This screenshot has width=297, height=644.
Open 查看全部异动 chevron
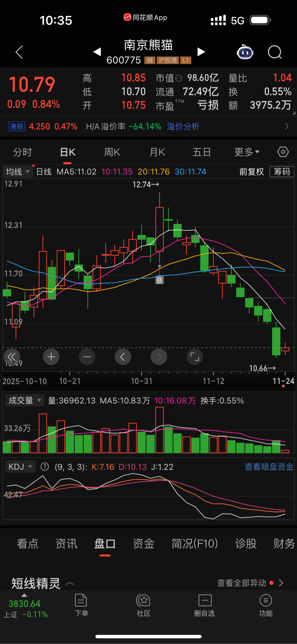[281, 583]
